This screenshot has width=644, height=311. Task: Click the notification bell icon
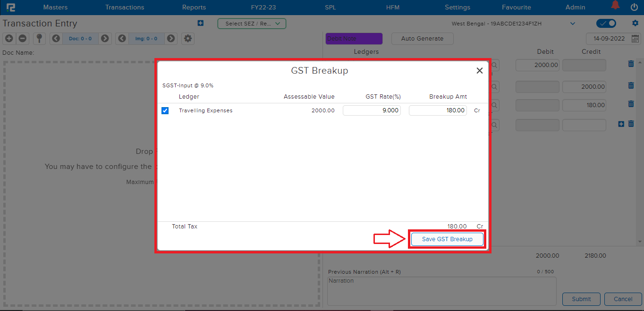pos(615,6)
